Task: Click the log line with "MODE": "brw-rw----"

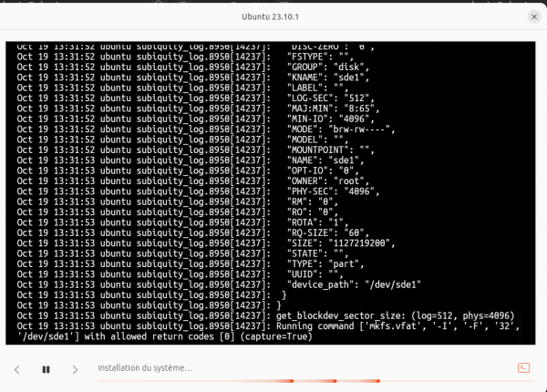Action: [x=206, y=129]
